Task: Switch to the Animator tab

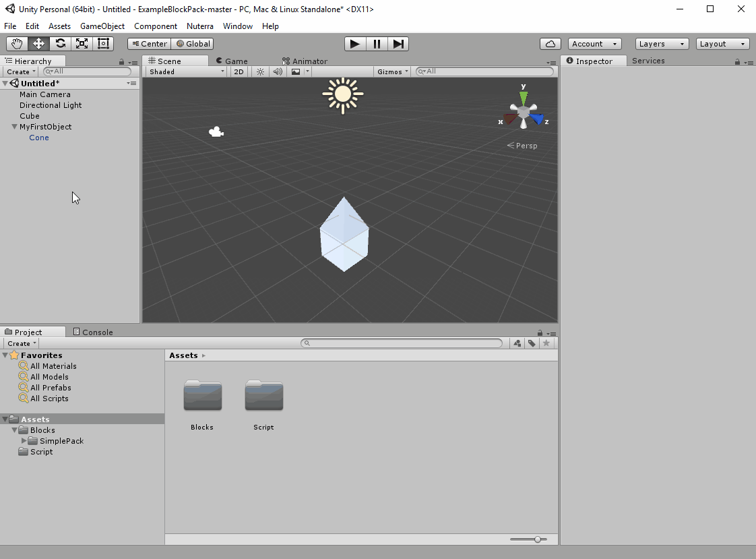Action: (x=305, y=61)
